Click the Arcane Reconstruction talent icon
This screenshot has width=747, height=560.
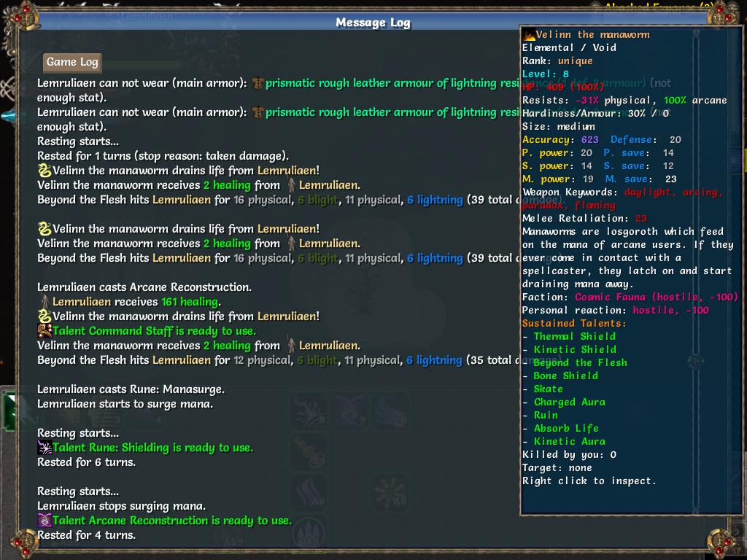pos(44,521)
